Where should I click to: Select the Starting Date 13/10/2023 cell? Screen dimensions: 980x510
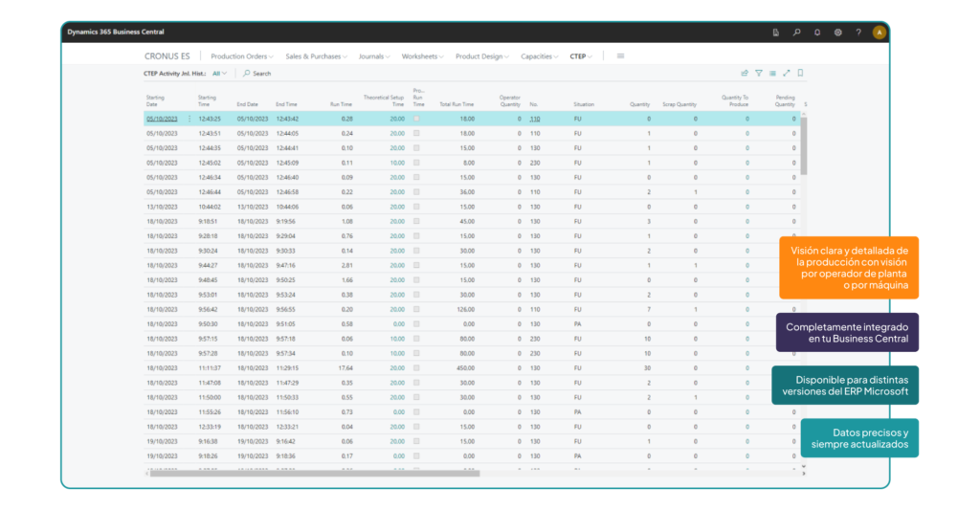point(162,207)
